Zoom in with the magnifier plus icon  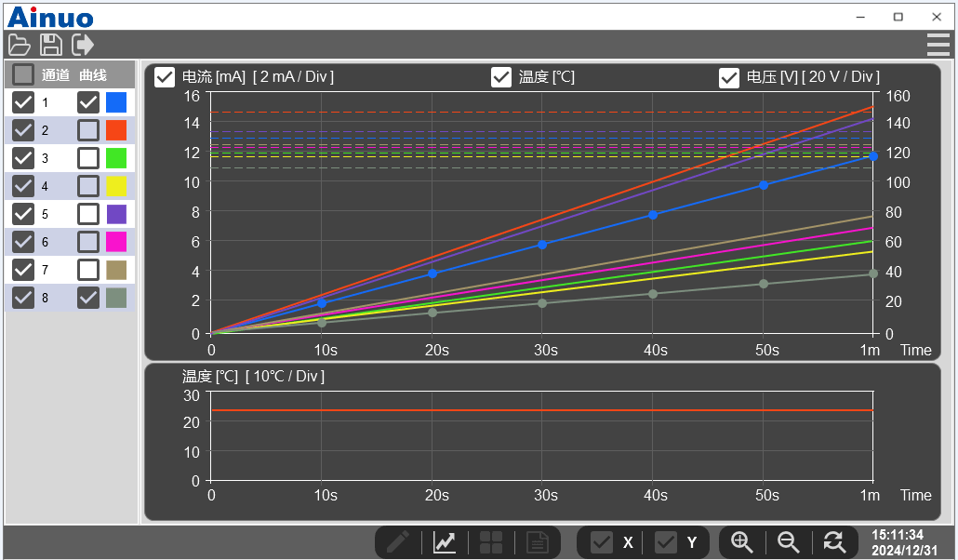(x=741, y=542)
